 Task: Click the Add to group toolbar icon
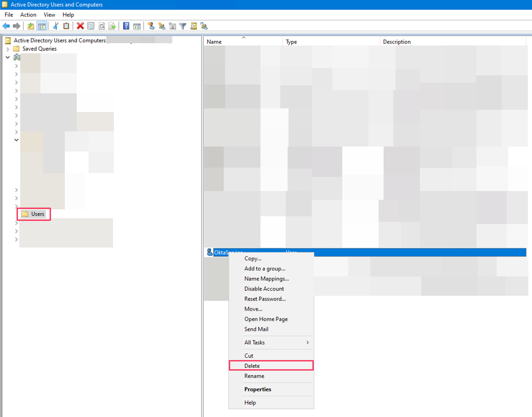[x=204, y=26]
